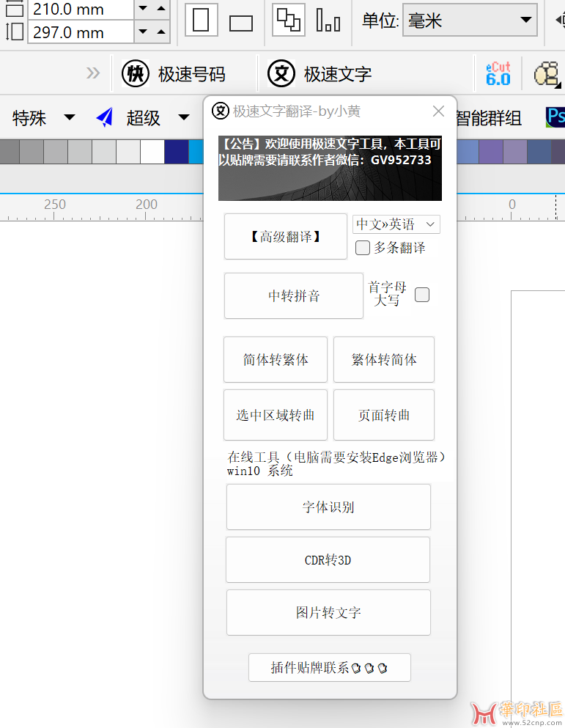The image size is (565, 728).
Task: Click the 字体识别 button
Action: [x=328, y=507]
